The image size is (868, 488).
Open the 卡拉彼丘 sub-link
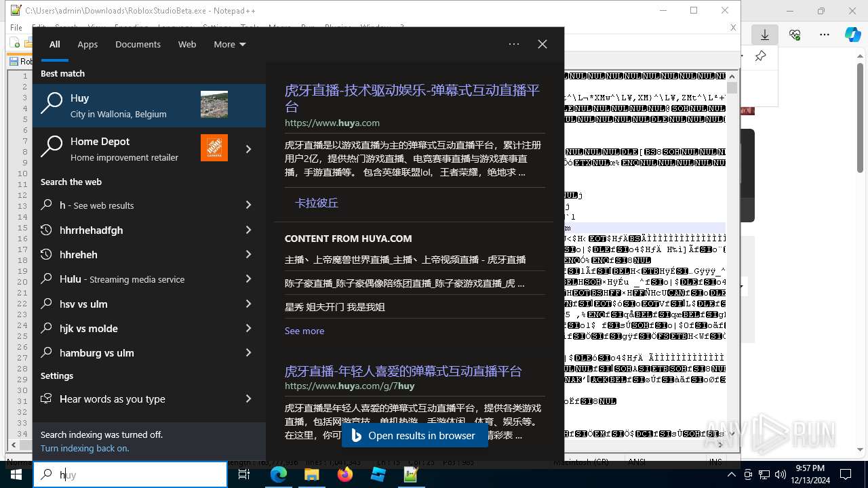pos(317,203)
